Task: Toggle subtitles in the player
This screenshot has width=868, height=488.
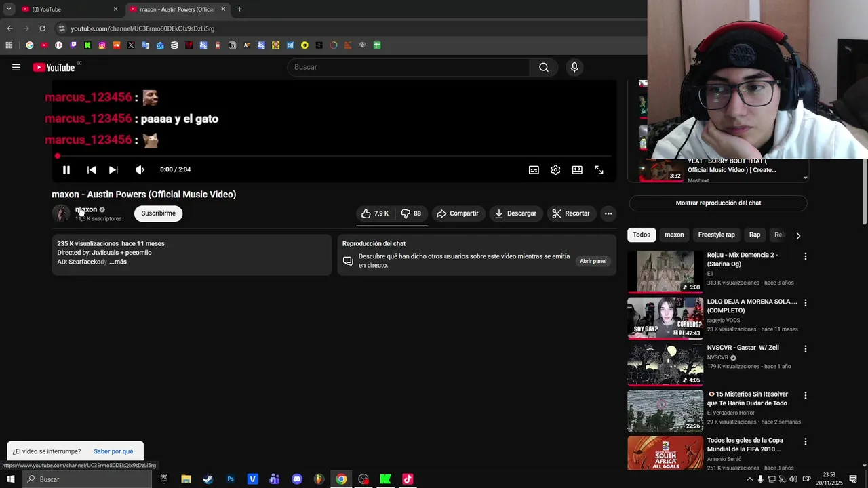Action: pyautogui.click(x=534, y=170)
